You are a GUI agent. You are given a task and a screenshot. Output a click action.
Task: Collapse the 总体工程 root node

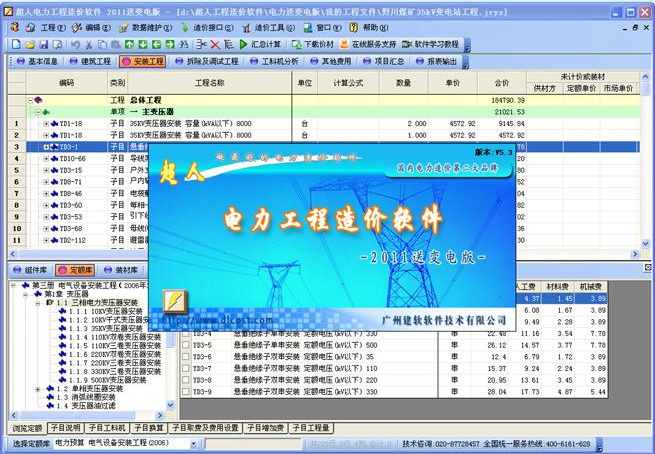pos(30,100)
